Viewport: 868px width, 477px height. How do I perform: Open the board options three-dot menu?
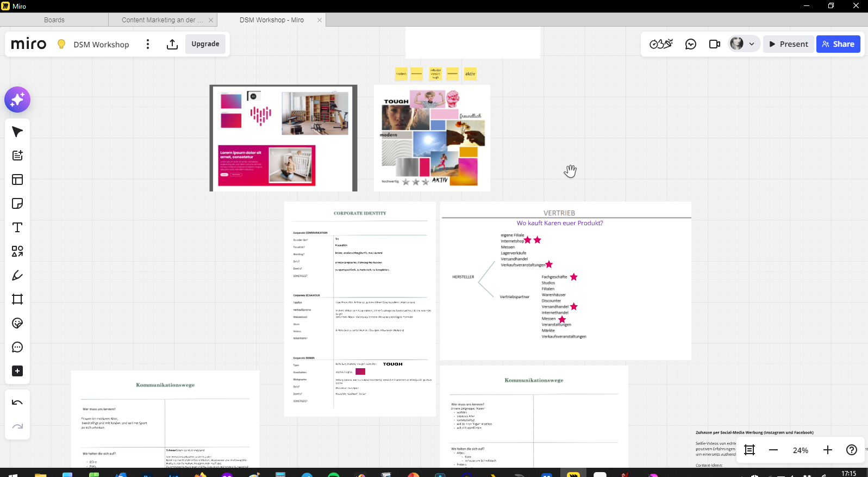147,44
